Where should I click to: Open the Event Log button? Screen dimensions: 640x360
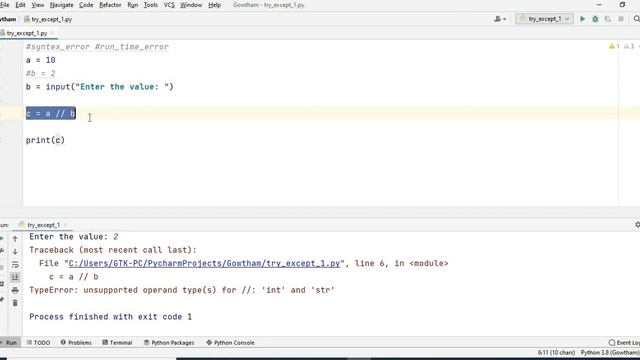pyautogui.click(x=624, y=342)
